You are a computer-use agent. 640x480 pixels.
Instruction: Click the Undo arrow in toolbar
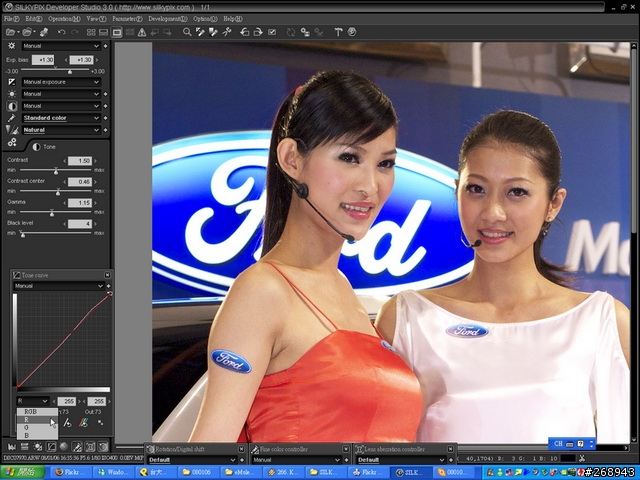[x=62, y=32]
